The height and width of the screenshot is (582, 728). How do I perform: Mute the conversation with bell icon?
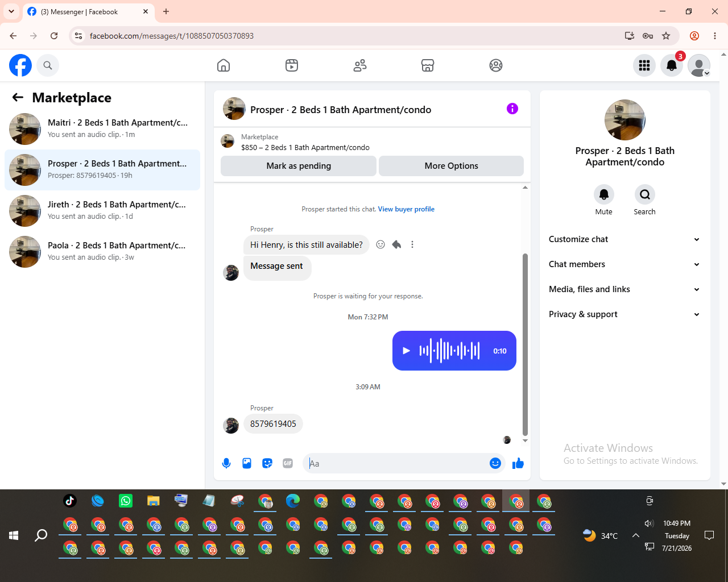click(x=604, y=194)
